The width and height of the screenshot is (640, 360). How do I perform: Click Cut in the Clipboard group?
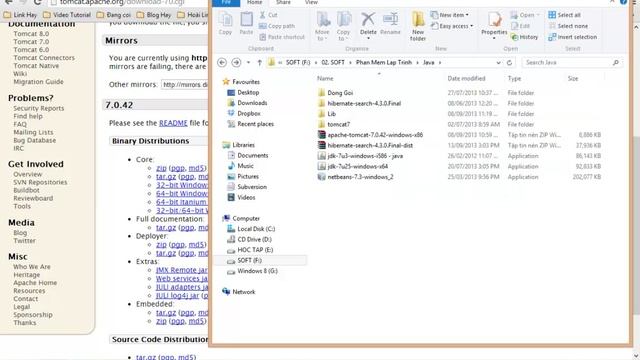point(268,15)
